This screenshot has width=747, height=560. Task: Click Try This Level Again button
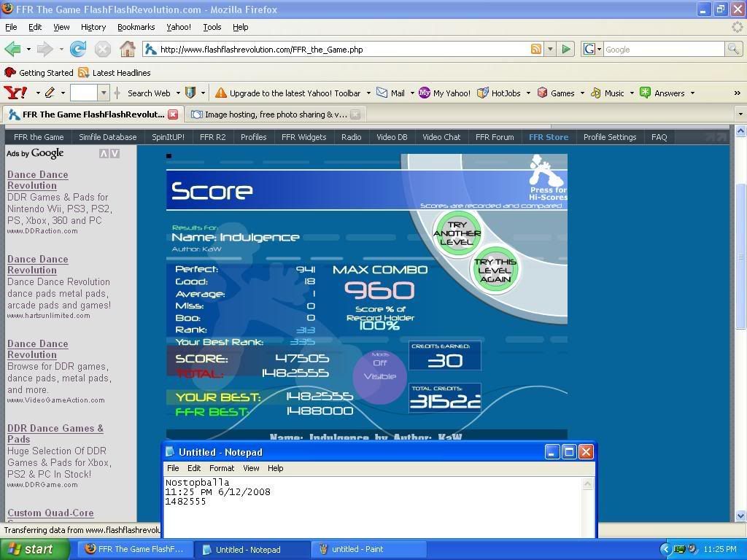(x=495, y=270)
